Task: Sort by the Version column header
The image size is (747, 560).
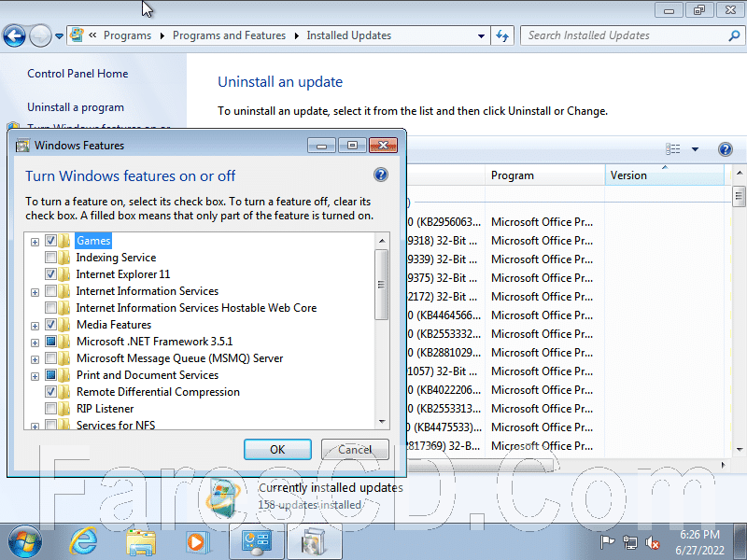Action: [x=665, y=175]
